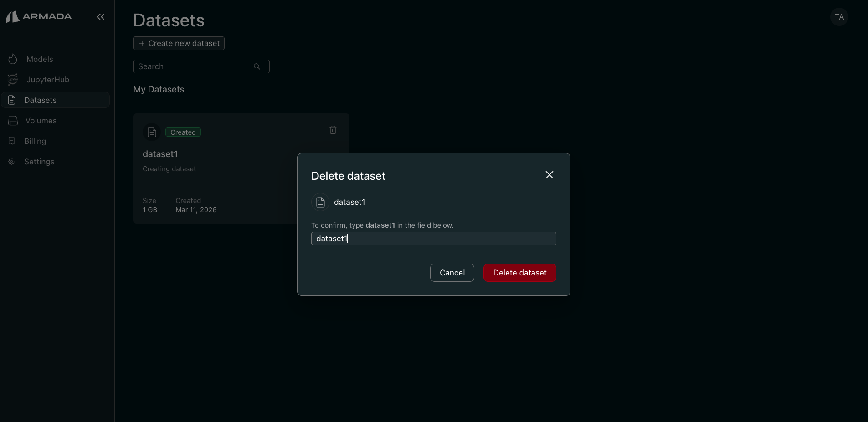Click the Create new dataset button

179,43
